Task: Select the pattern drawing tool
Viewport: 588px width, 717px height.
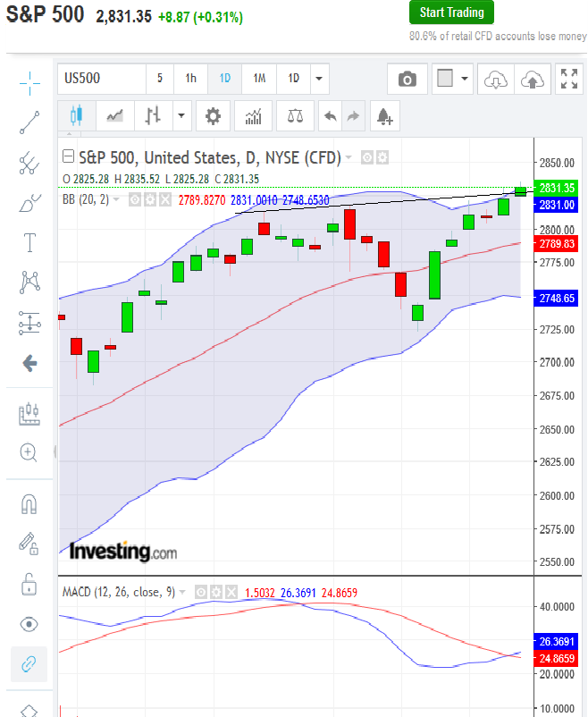Action: [x=29, y=283]
